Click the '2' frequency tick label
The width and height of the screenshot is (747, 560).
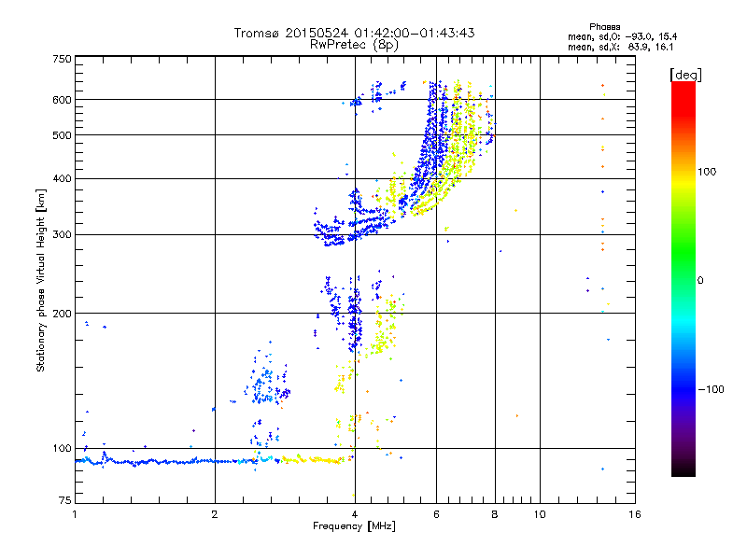click(215, 514)
